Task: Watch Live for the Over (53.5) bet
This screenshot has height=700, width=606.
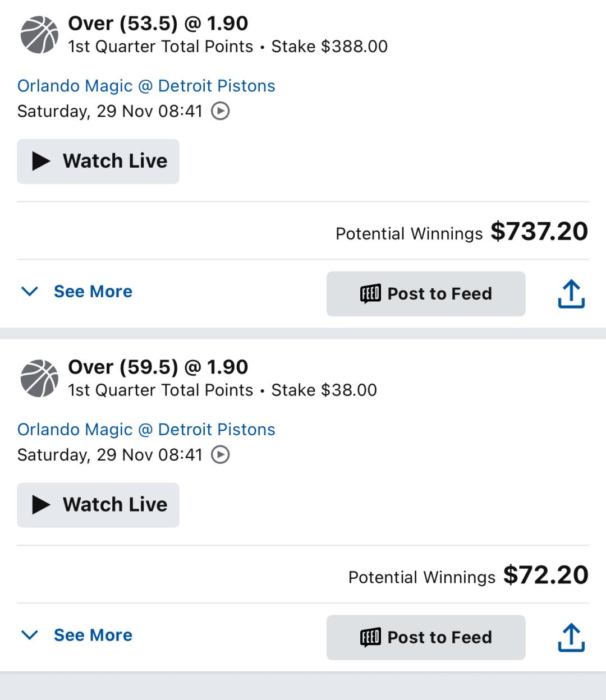Action: click(x=98, y=162)
